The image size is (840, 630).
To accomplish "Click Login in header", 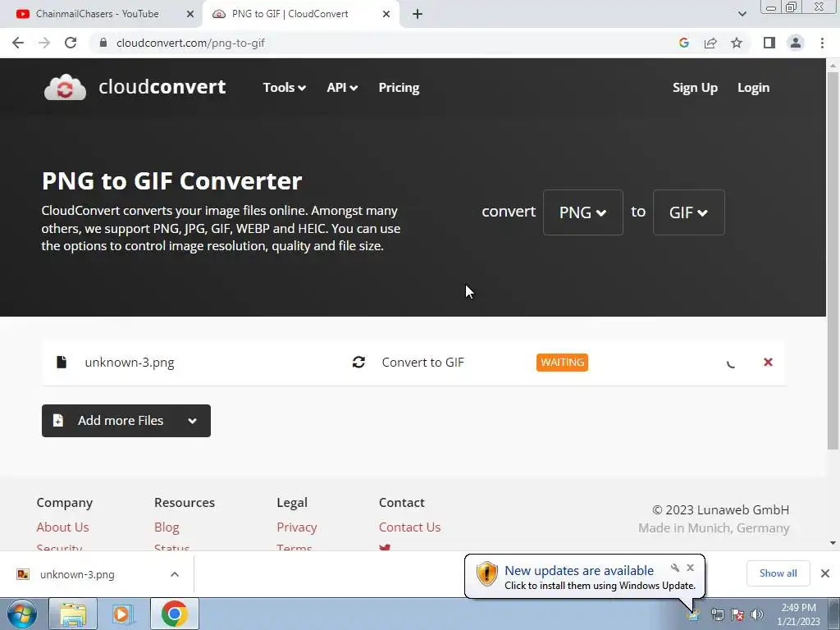I will click(753, 87).
